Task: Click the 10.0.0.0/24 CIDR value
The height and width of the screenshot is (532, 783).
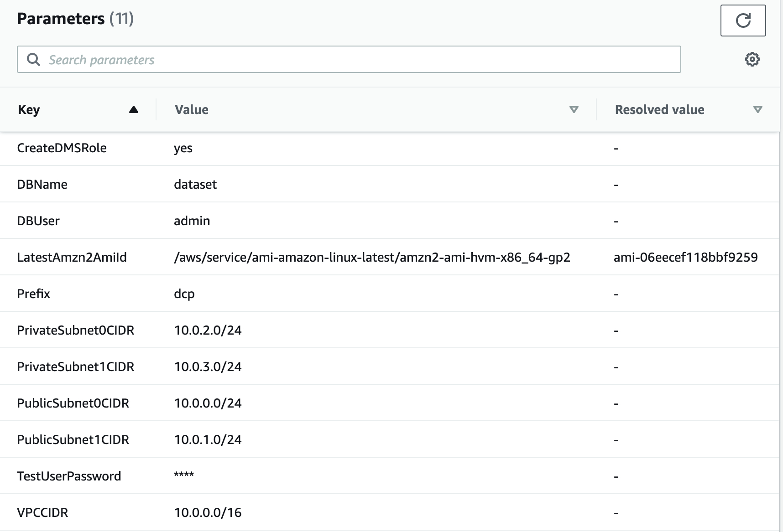Action: [x=208, y=403]
